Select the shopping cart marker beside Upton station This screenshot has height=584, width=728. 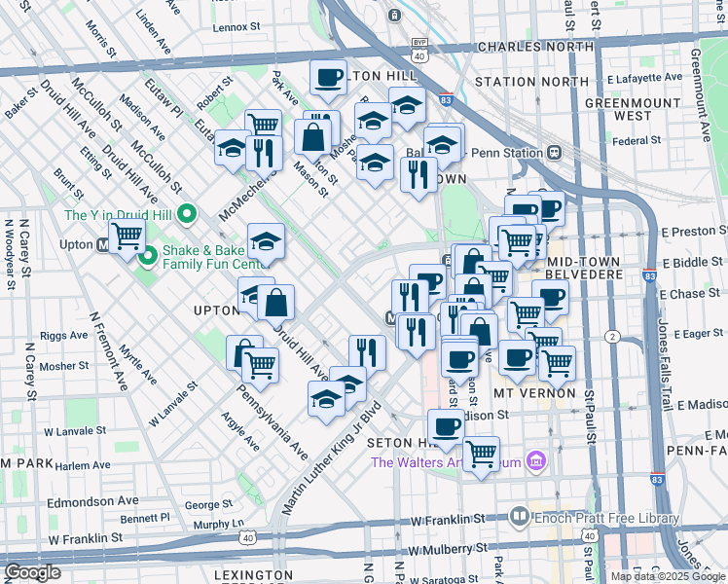point(127,239)
